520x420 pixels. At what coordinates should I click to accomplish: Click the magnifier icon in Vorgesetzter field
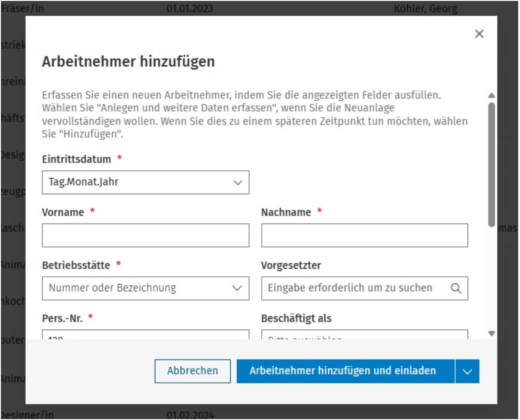tap(456, 288)
